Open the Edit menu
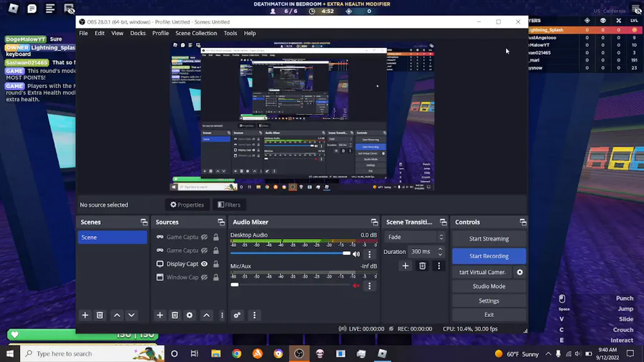Image resolution: width=644 pixels, height=362 pixels. click(99, 33)
